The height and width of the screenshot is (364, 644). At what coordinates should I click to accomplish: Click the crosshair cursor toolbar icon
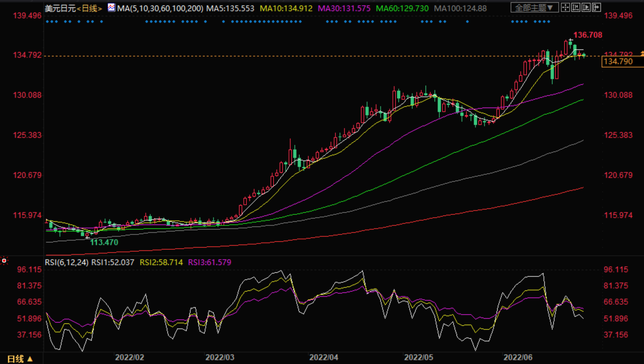click(565, 7)
